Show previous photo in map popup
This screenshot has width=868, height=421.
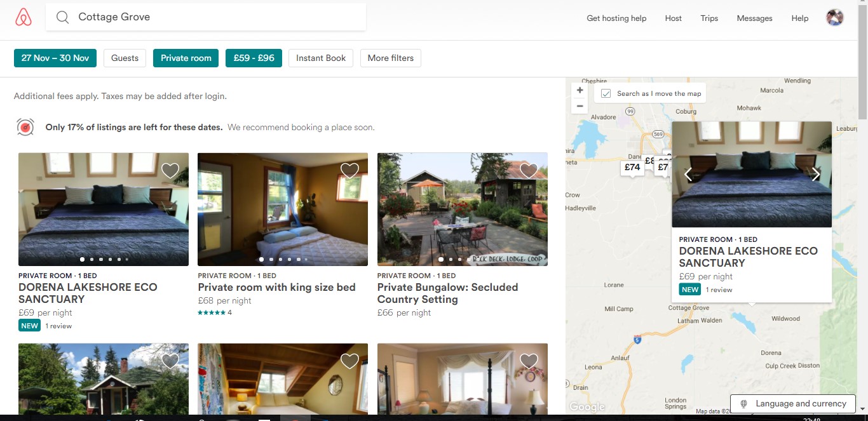[x=688, y=175]
